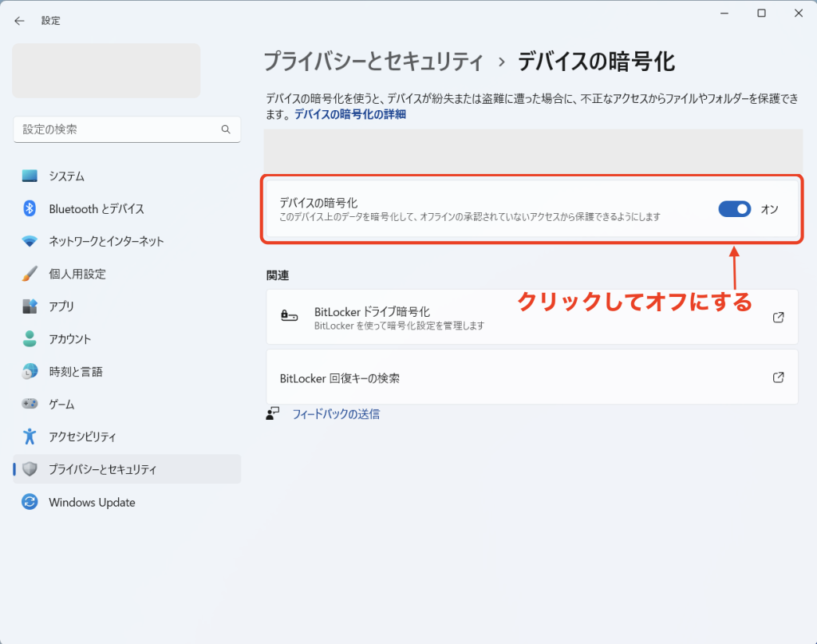The width and height of the screenshot is (817, 644).
Task: Click the 設定の検索 search field
Action: (120, 129)
